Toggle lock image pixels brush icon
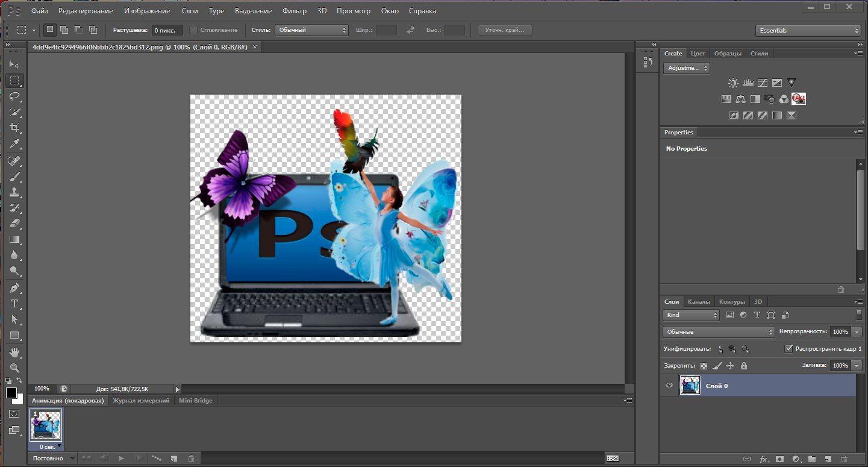868x467 pixels. point(717,365)
